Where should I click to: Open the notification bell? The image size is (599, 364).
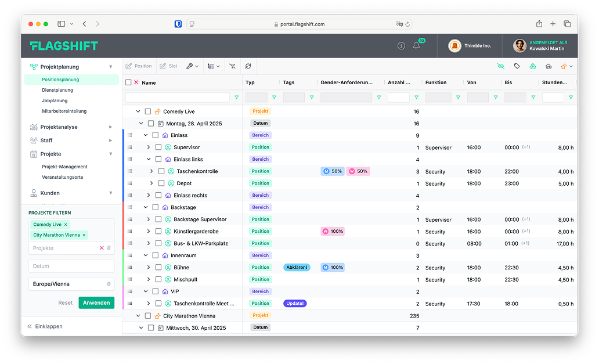pos(416,46)
